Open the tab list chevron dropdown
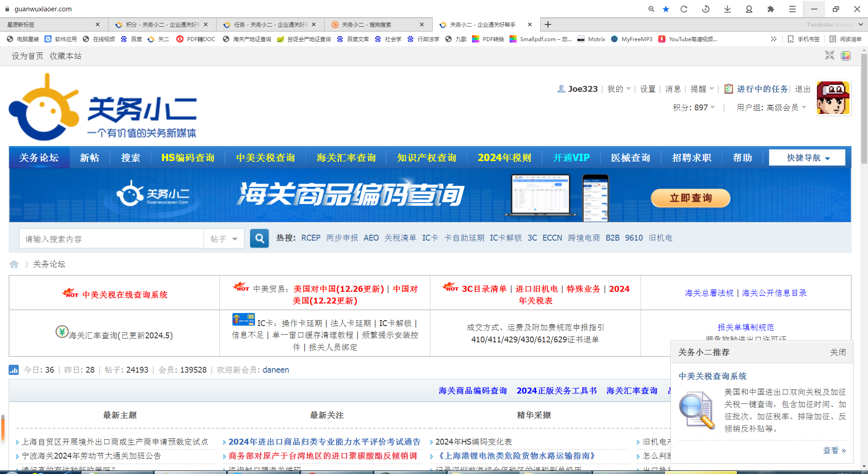This screenshot has width=868, height=474. 861,24
